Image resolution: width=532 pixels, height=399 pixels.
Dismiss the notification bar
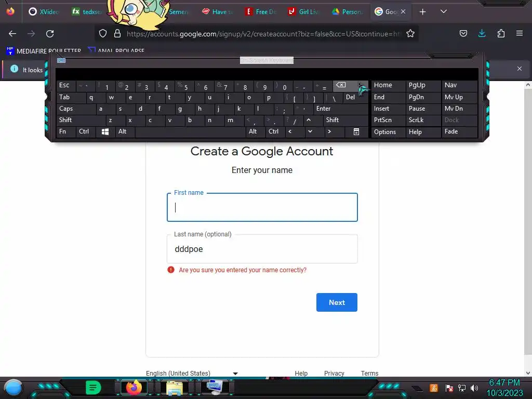[520, 69]
